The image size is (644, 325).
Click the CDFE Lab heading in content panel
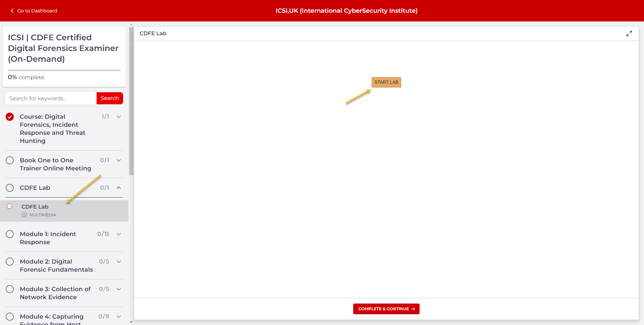point(153,34)
